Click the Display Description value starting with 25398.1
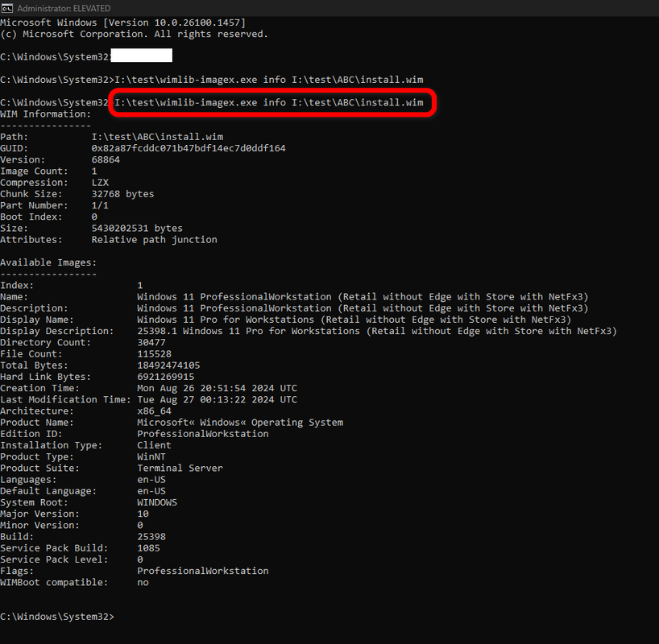The width and height of the screenshot is (659, 644). point(377,331)
